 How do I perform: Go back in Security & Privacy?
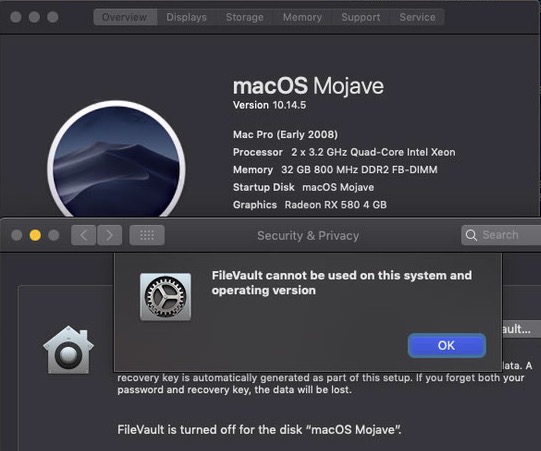pyautogui.click(x=83, y=235)
